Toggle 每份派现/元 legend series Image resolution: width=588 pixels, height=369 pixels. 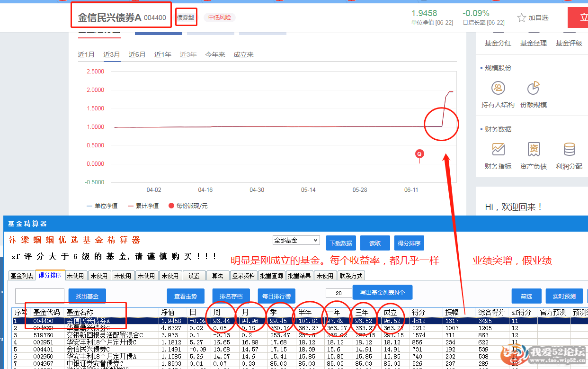point(188,206)
